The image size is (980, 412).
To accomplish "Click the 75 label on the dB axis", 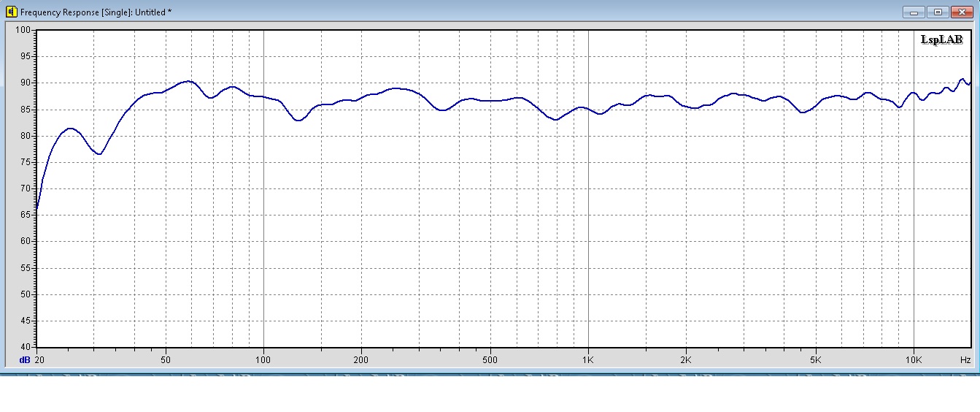I will click(x=27, y=162).
